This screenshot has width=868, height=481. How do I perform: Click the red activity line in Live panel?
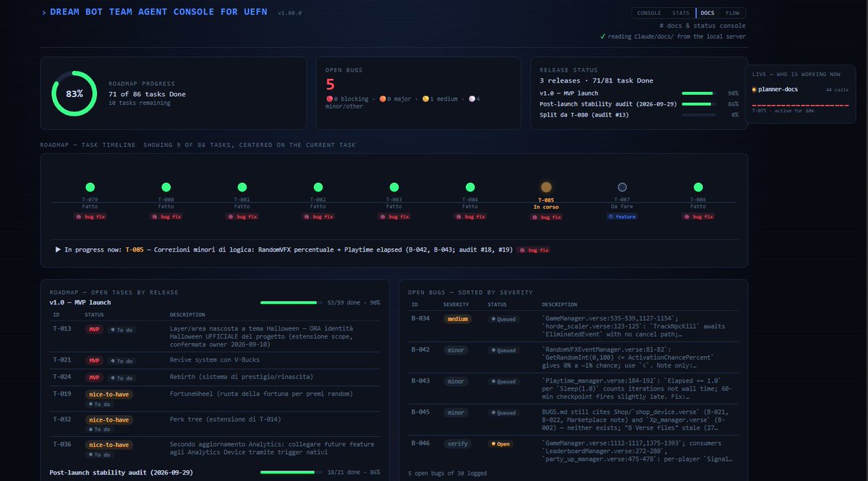(x=799, y=106)
